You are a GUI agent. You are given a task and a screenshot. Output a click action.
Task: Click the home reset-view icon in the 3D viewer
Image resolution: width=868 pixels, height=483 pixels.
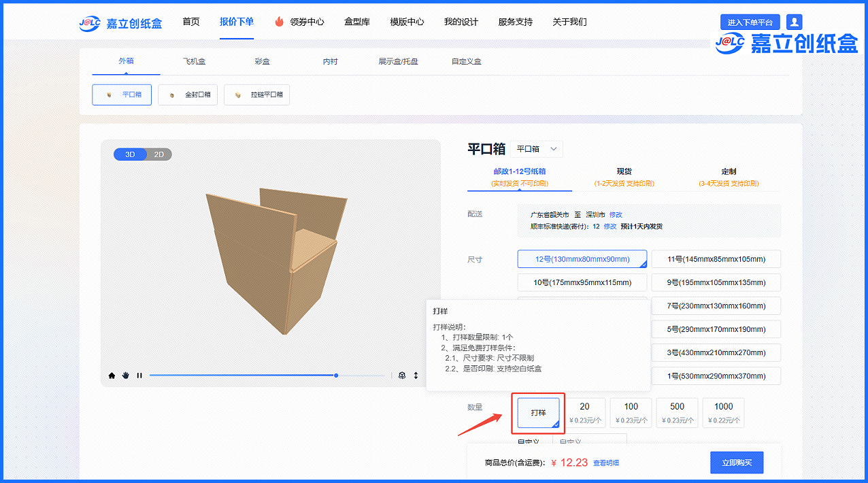tap(112, 376)
